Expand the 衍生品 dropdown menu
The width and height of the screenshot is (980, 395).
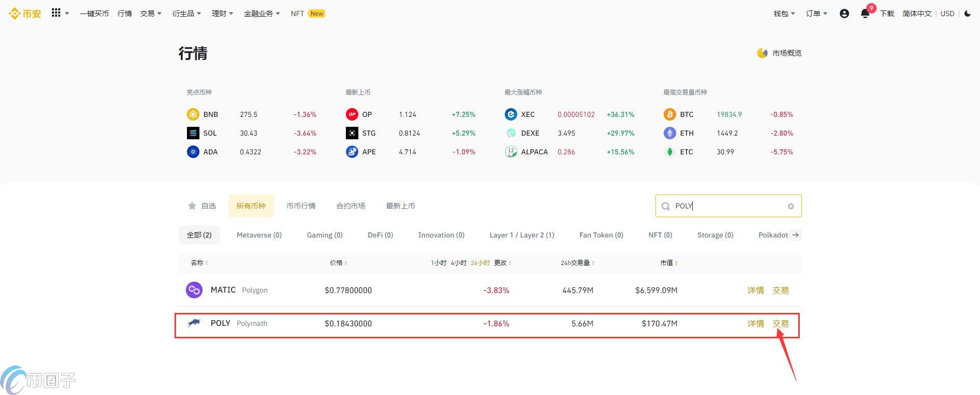[x=186, y=14]
